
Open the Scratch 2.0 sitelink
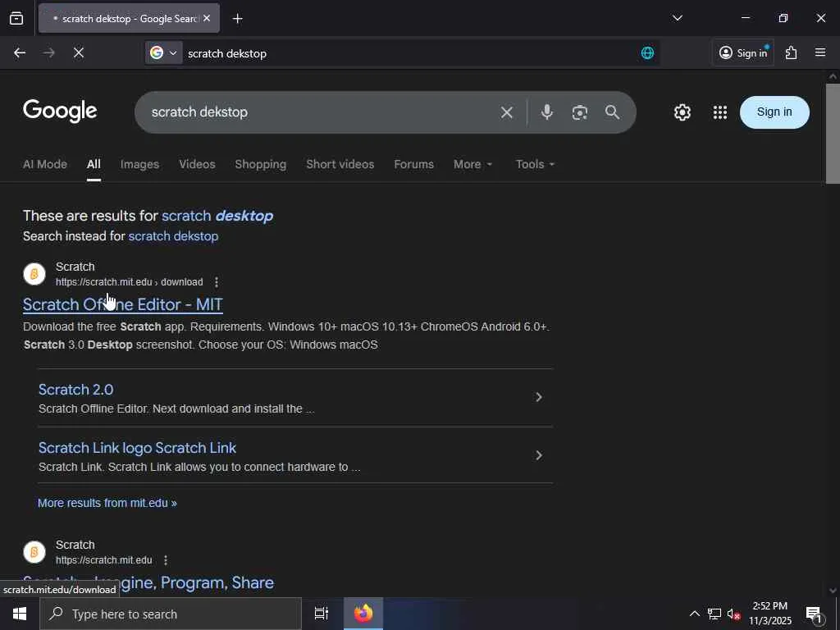tap(75, 390)
